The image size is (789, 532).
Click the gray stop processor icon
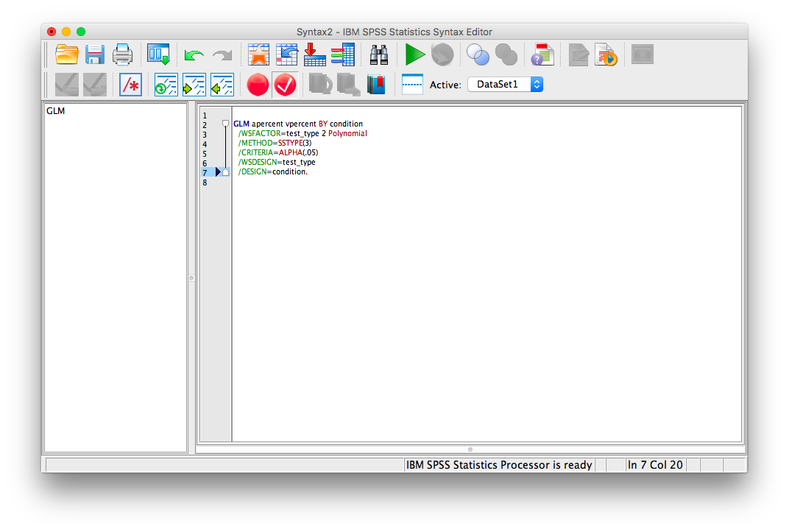click(x=443, y=54)
